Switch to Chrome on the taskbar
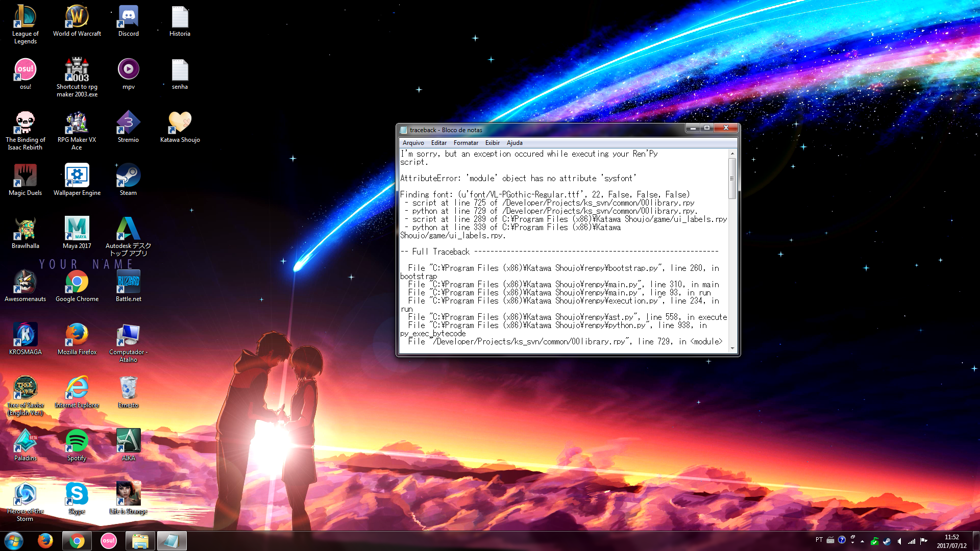Image resolution: width=980 pixels, height=551 pixels. pos(77,541)
